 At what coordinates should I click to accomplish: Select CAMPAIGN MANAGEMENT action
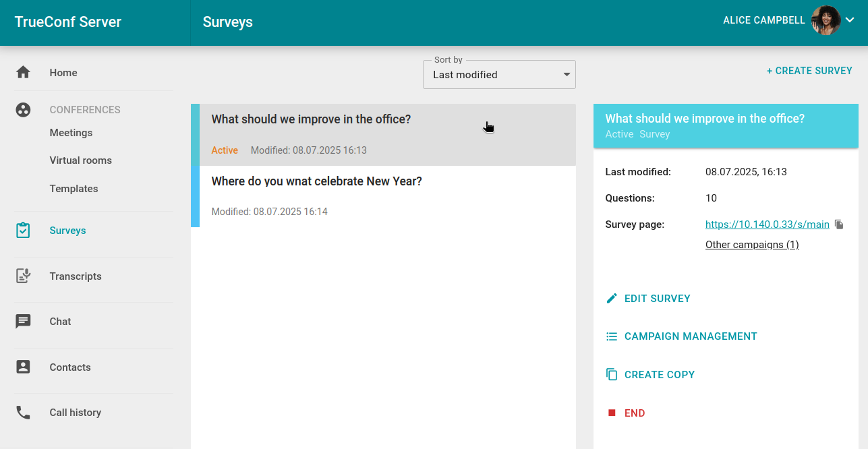690,336
